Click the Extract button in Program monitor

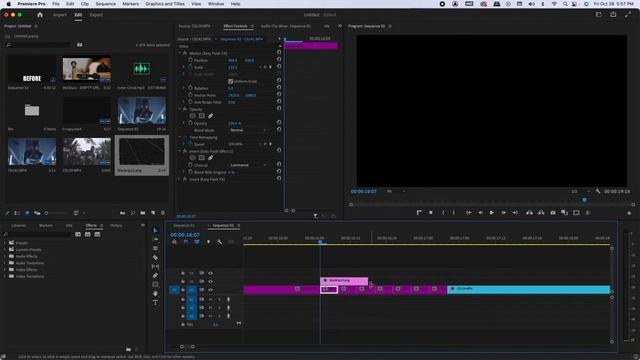[x=541, y=213]
